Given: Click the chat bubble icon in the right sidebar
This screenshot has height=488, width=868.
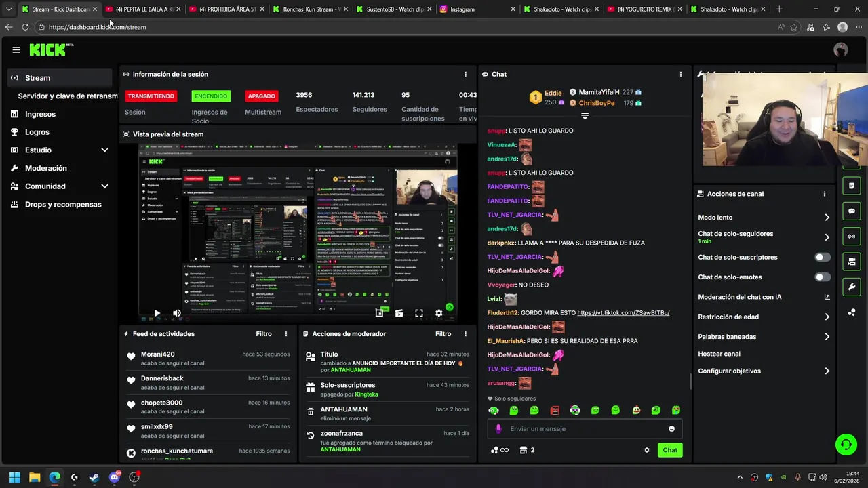Looking at the screenshot, I should pyautogui.click(x=852, y=211).
